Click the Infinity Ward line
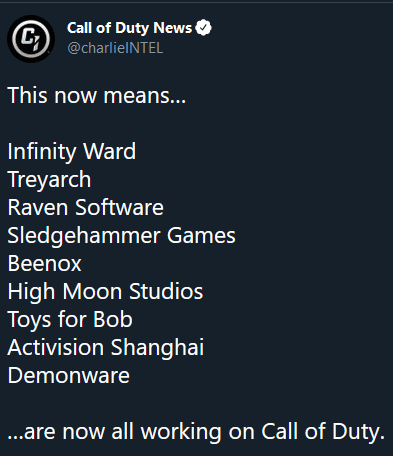This screenshot has height=456, width=393. click(72, 152)
